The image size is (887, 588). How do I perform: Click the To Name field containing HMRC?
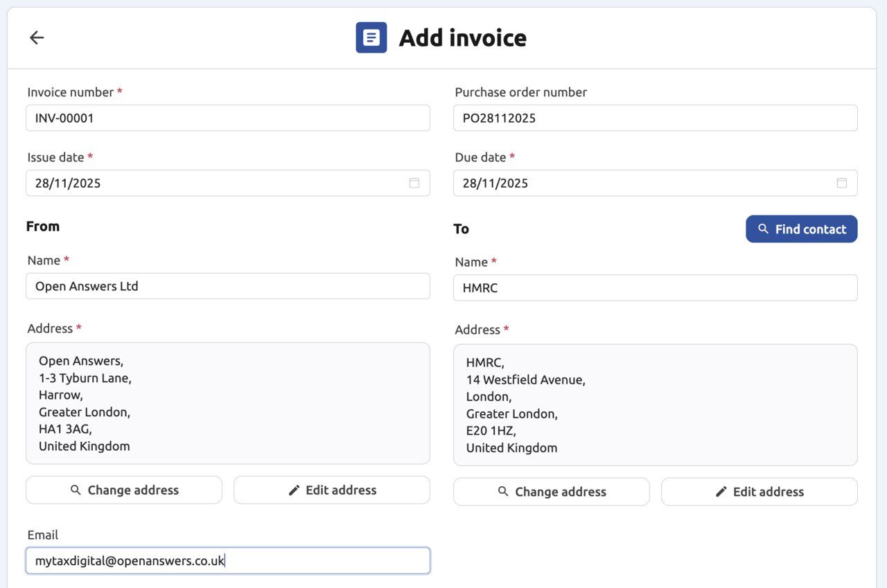pos(655,287)
